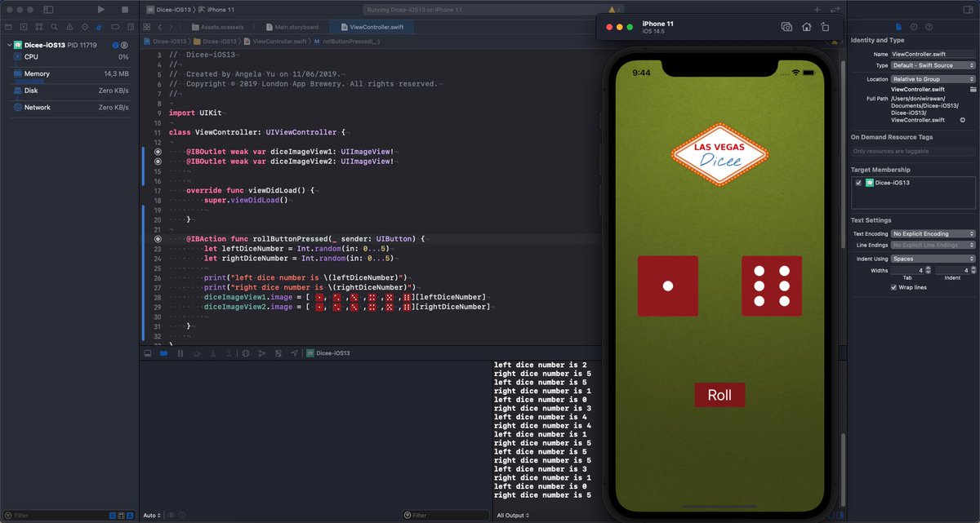Toggle the inspector panel button at top right
Screen dimensions: 980x523
pos(968,10)
